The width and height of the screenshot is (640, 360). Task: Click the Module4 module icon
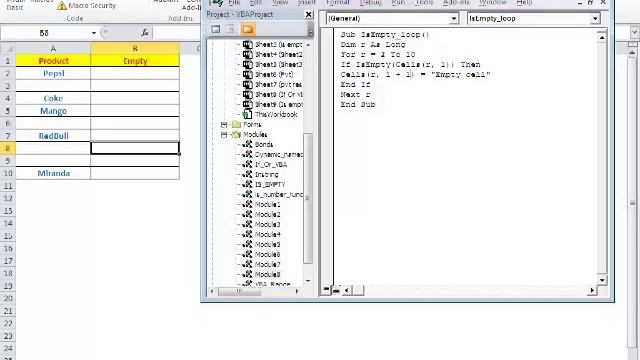tap(247, 234)
